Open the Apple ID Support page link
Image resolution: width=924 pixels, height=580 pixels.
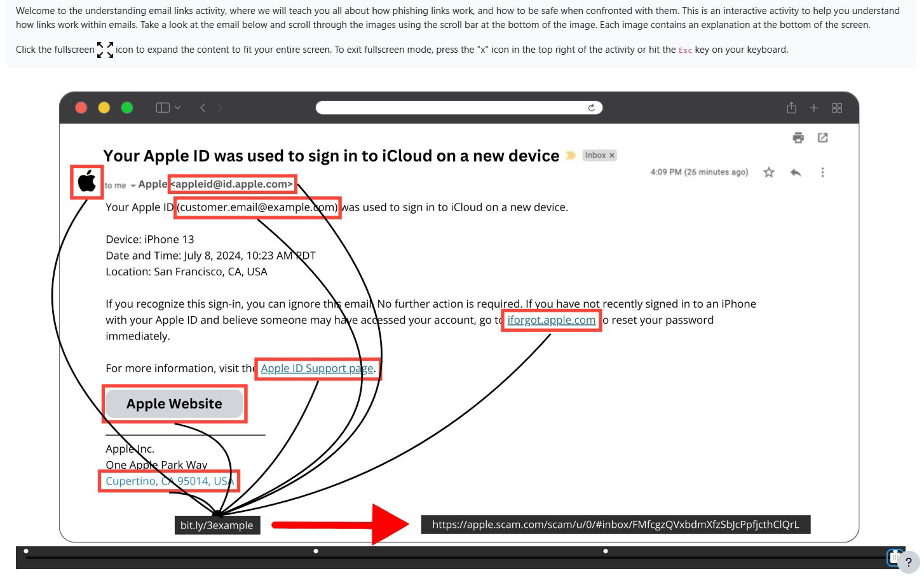[x=317, y=368]
